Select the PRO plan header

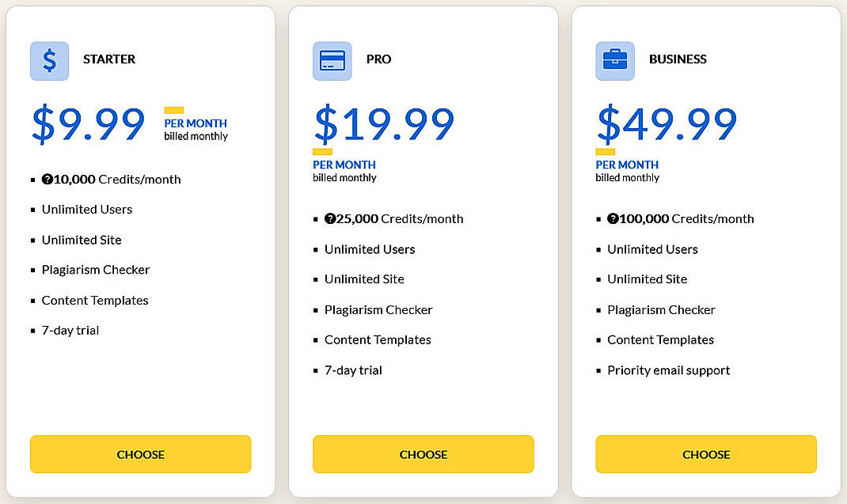pyautogui.click(x=379, y=59)
